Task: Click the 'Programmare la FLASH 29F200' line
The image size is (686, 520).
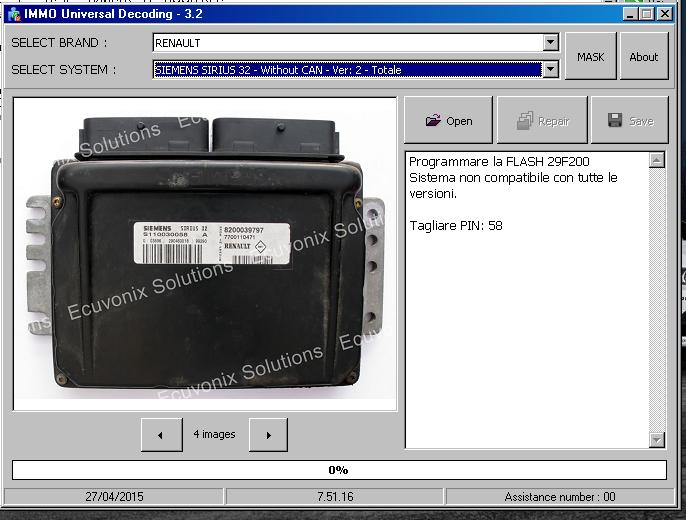Action: point(499,162)
